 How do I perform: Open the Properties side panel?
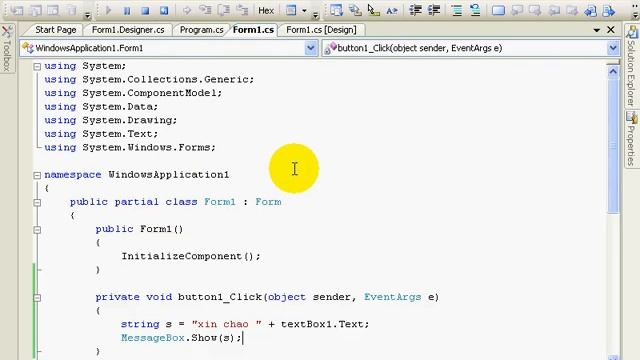pos(631,139)
